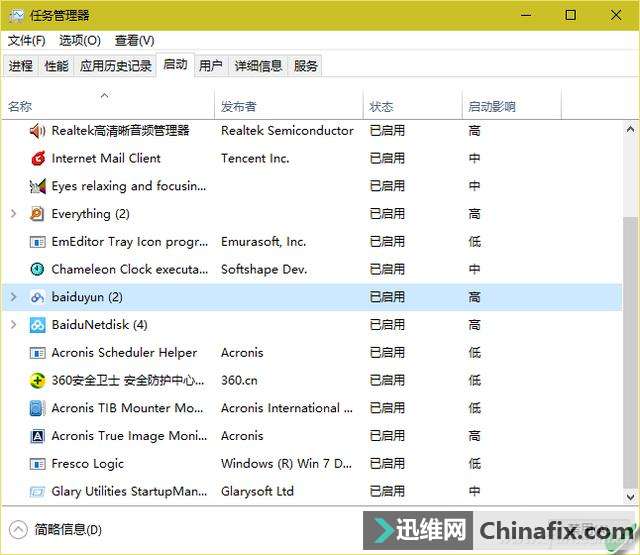Expand the Everything (2) group

click(13, 214)
